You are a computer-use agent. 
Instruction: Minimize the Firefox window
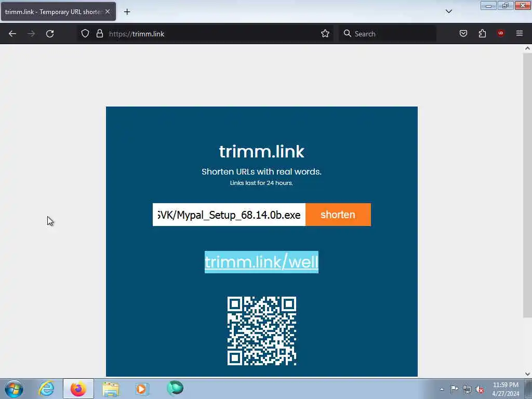click(x=488, y=6)
